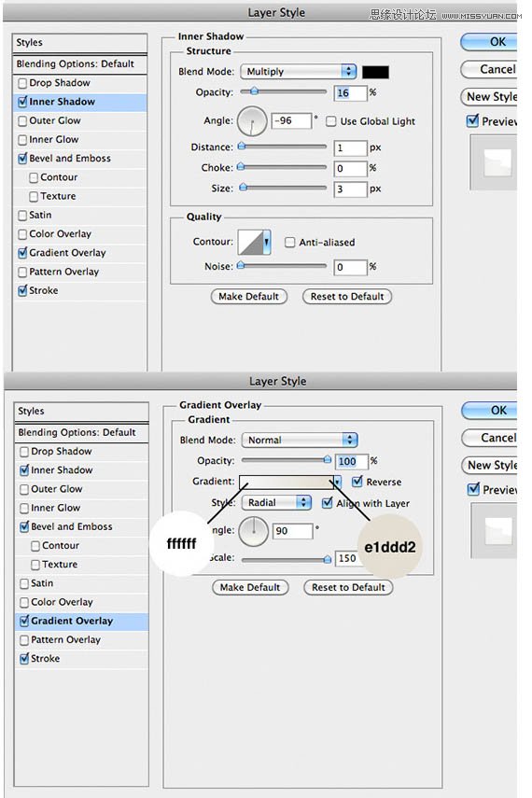Screen dimensions: 532x798
Task: Open Normal blend mode dropdown
Action: point(300,440)
